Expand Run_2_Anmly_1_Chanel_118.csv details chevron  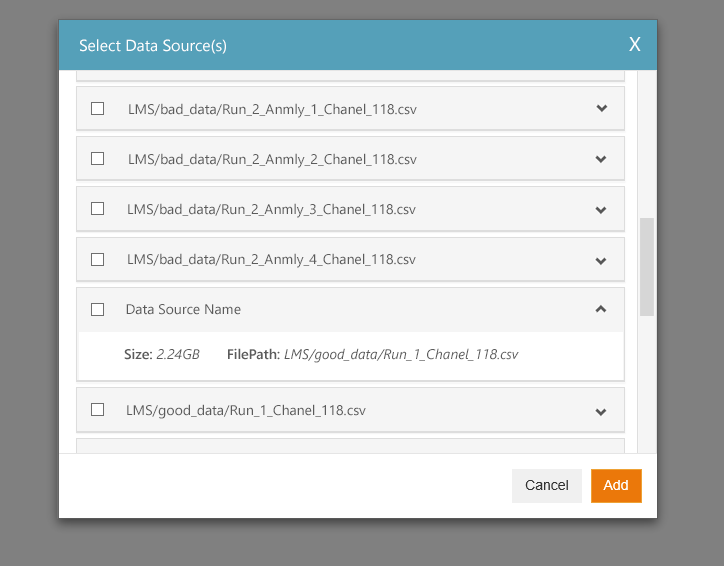tap(601, 108)
